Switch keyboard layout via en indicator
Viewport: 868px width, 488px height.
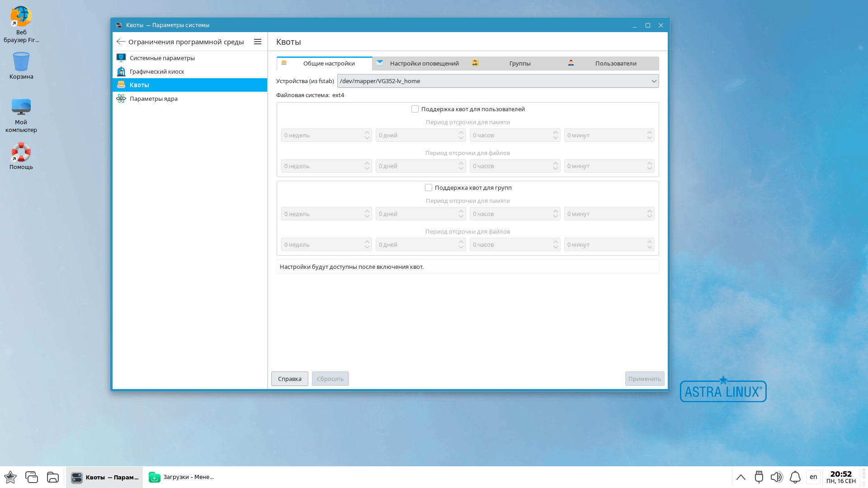813,477
